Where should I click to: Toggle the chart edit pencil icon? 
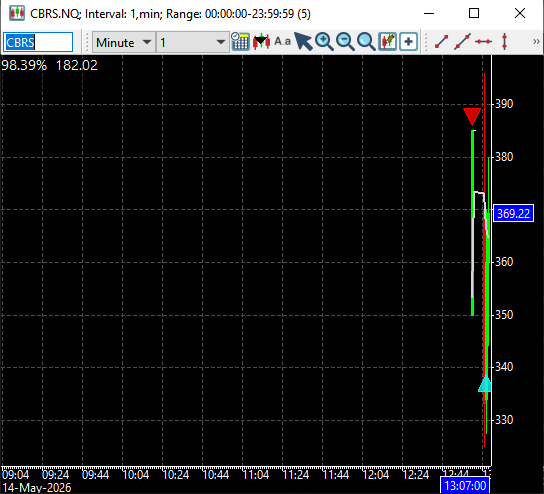click(x=388, y=42)
